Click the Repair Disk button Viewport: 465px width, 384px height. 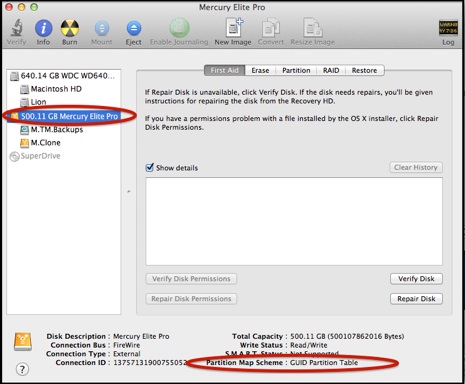[416, 299]
